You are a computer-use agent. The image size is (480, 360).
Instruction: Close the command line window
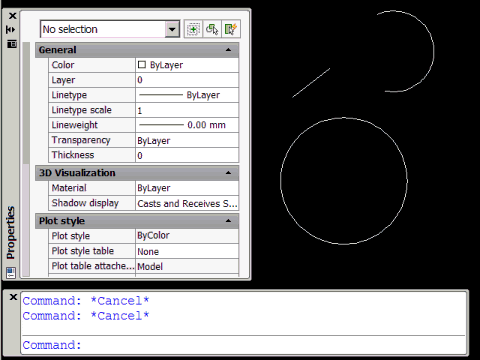point(13,297)
